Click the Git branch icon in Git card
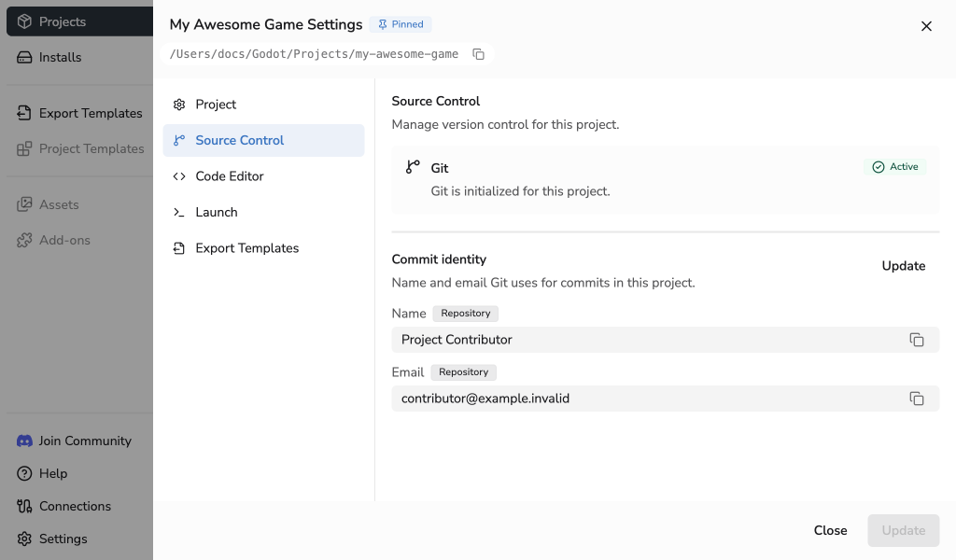Viewport: 956px width, 560px height. click(x=413, y=167)
